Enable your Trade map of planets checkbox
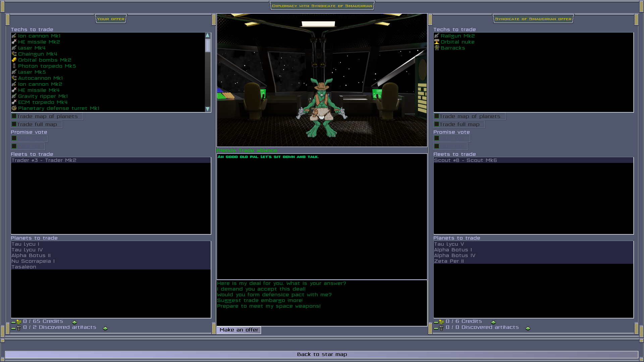The image size is (644, 362). click(14, 116)
